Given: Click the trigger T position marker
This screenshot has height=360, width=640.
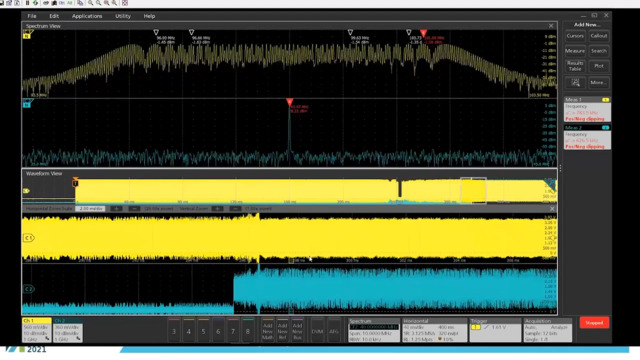Looking at the screenshot, I should 75,182.
